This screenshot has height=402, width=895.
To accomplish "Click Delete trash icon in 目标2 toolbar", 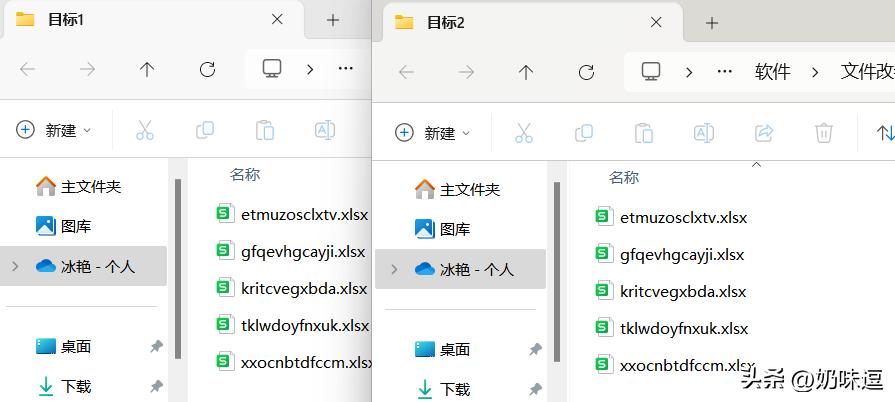I will [x=824, y=133].
